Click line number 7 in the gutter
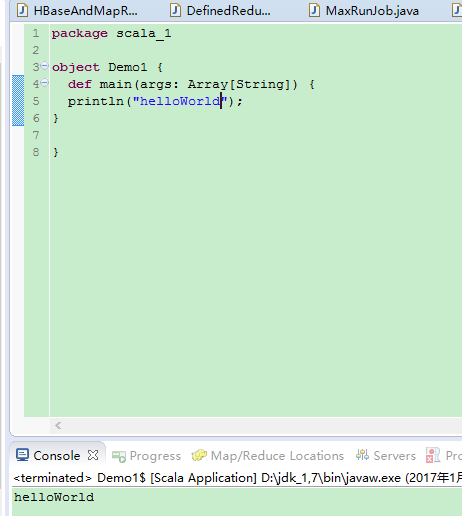Image resolution: width=462 pixels, height=516 pixels. (36, 135)
